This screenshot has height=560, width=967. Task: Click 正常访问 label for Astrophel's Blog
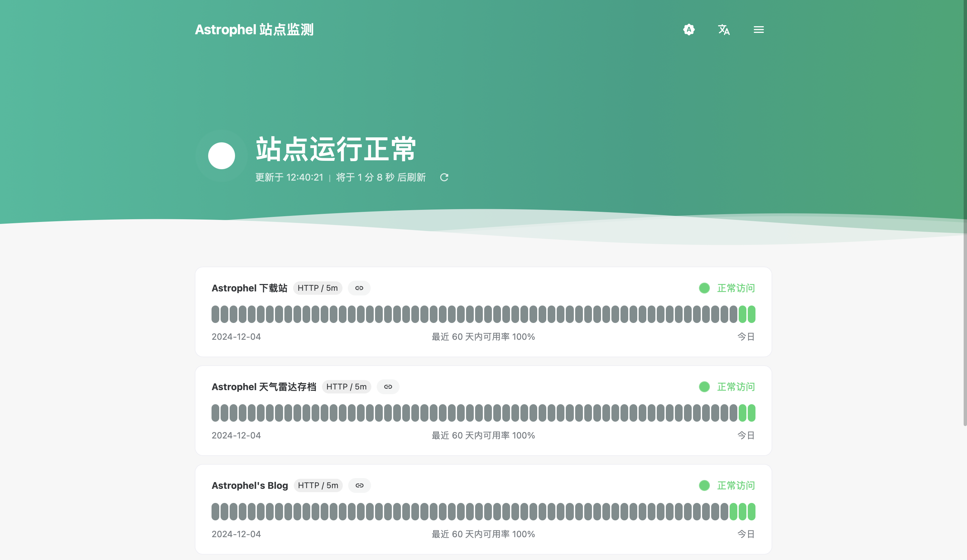(x=736, y=485)
